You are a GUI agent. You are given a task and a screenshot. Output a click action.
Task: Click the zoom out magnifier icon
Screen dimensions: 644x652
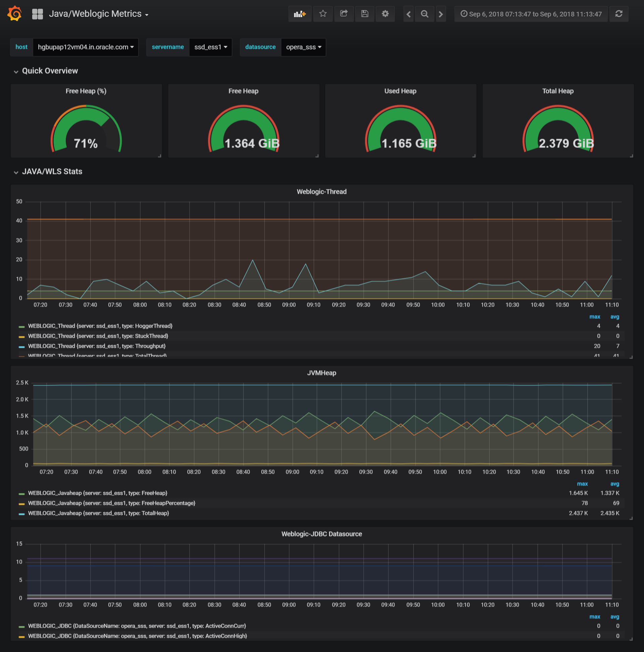pos(425,14)
